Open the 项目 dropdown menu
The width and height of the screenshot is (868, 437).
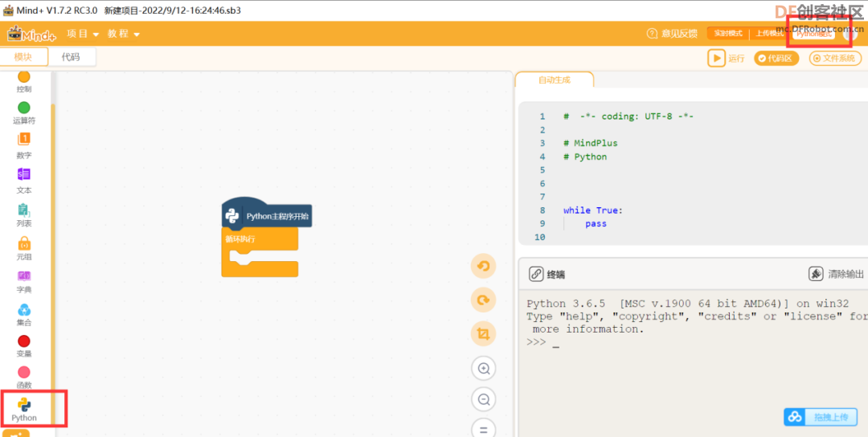click(83, 34)
